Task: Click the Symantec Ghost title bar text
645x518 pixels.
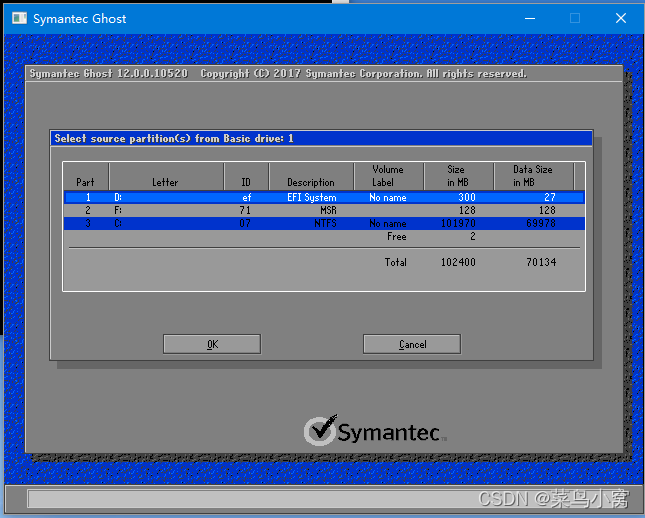Action: point(79,19)
